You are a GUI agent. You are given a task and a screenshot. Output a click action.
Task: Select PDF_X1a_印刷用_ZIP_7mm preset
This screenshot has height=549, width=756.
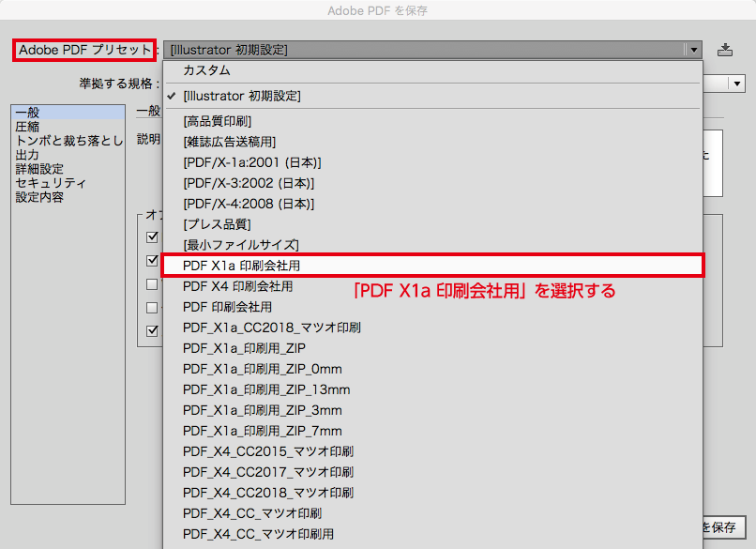tap(432, 432)
